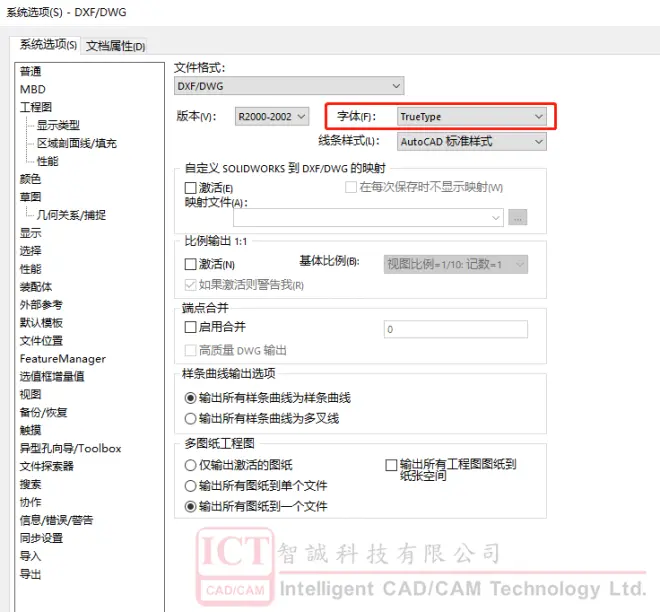Select 性能 under 工程图
This screenshot has width=660, height=612.
point(48,161)
